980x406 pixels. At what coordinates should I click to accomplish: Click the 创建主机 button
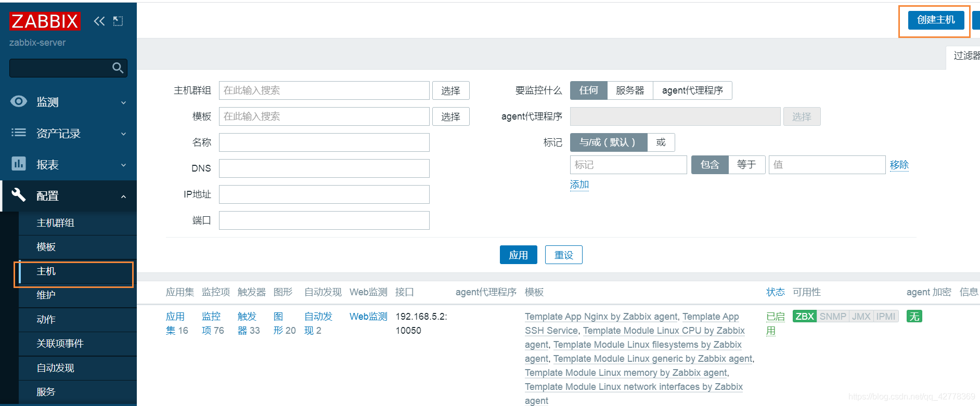click(x=936, y=20)
